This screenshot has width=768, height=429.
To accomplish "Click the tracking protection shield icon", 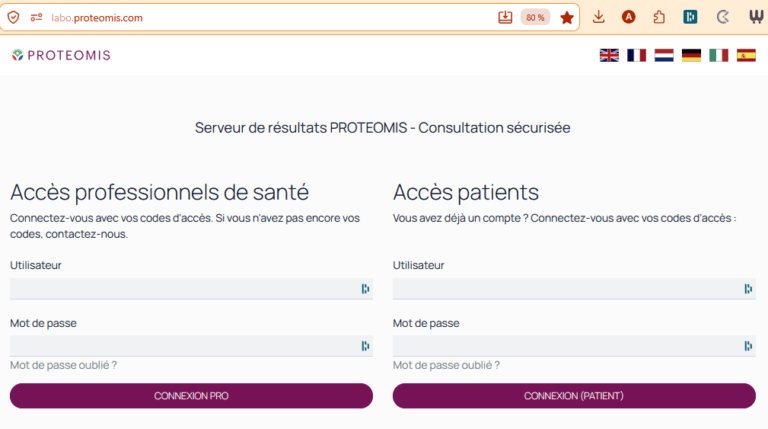I will click(x=14, y=17).
